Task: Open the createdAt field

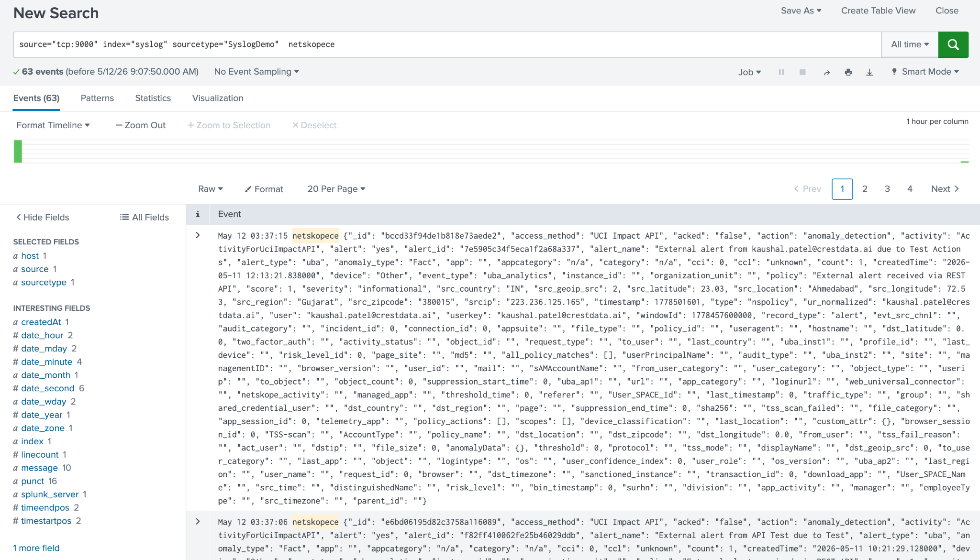Action: 41,322
